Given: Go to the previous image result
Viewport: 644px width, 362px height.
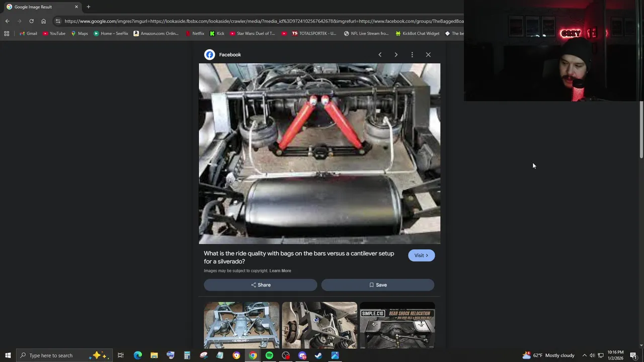Looking at the screenshot, I should click(380, 54).
